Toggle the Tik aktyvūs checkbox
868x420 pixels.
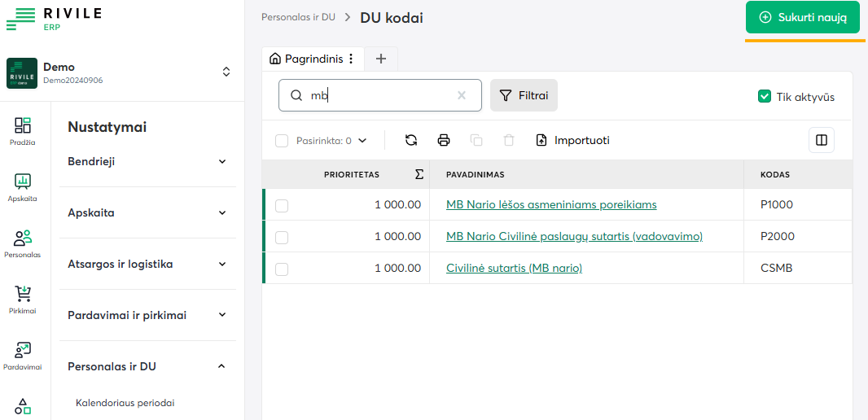coord(764,97)
